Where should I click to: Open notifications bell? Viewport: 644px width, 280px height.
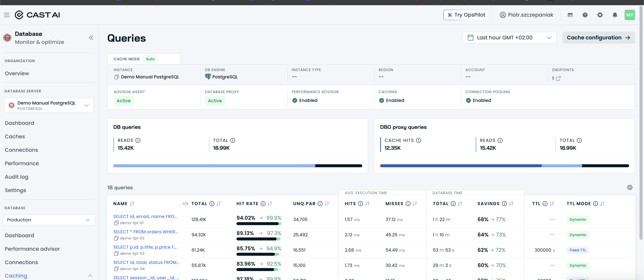coord(615,15)
